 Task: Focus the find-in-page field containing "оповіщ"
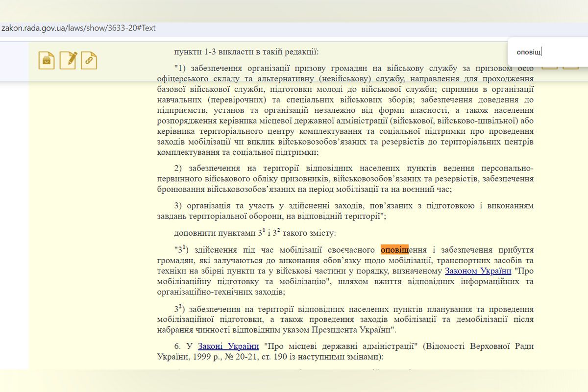click(544, 52)
